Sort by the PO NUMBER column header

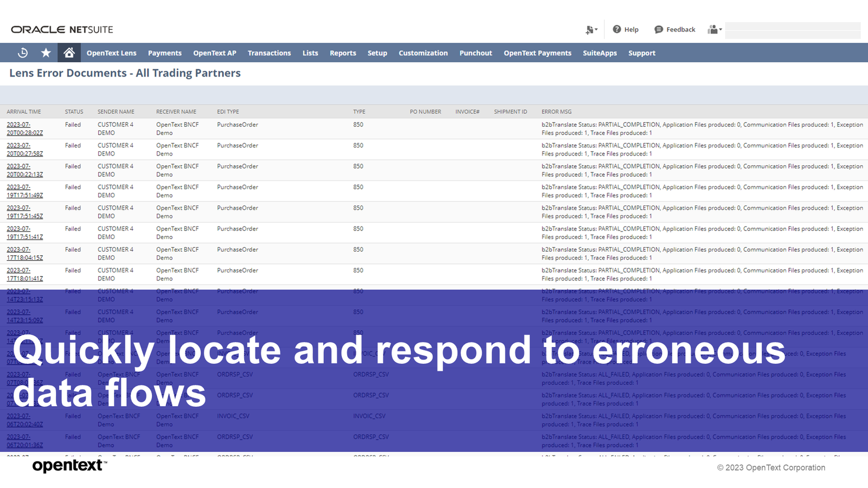(425, 112)
